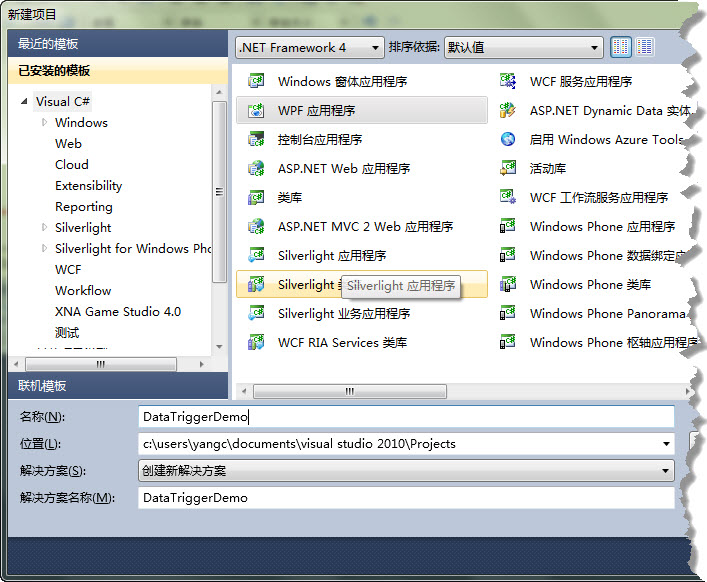Open the 最近的模板 section
This screenshot has width=707, height=582.
[118, 44]
